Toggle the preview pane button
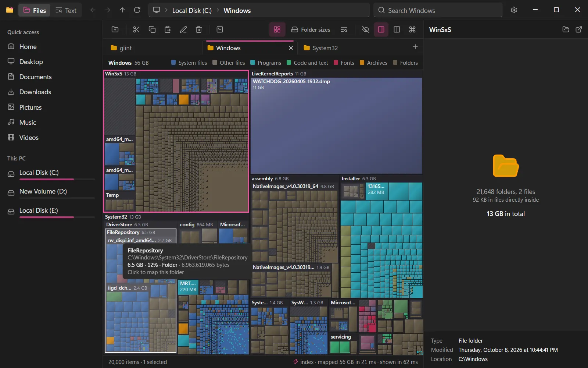 (x=381, y=29)
